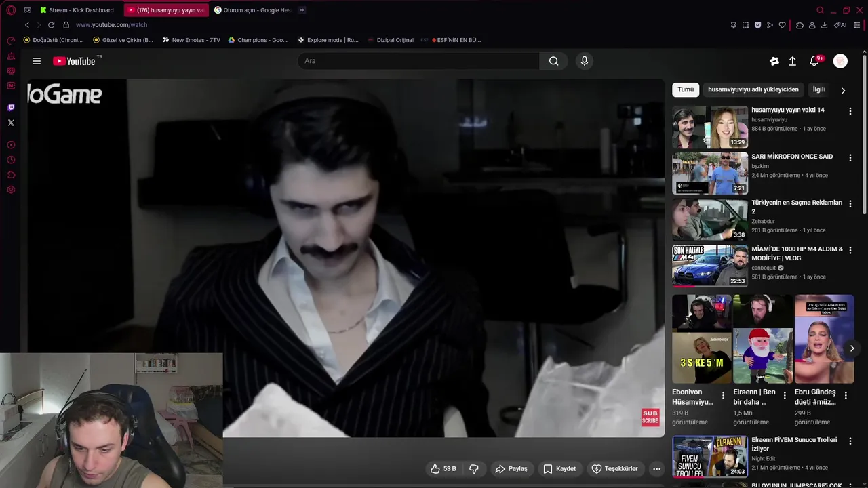Select husamviyuviyu adlı yükleyiciden chip

click(753, 89)
